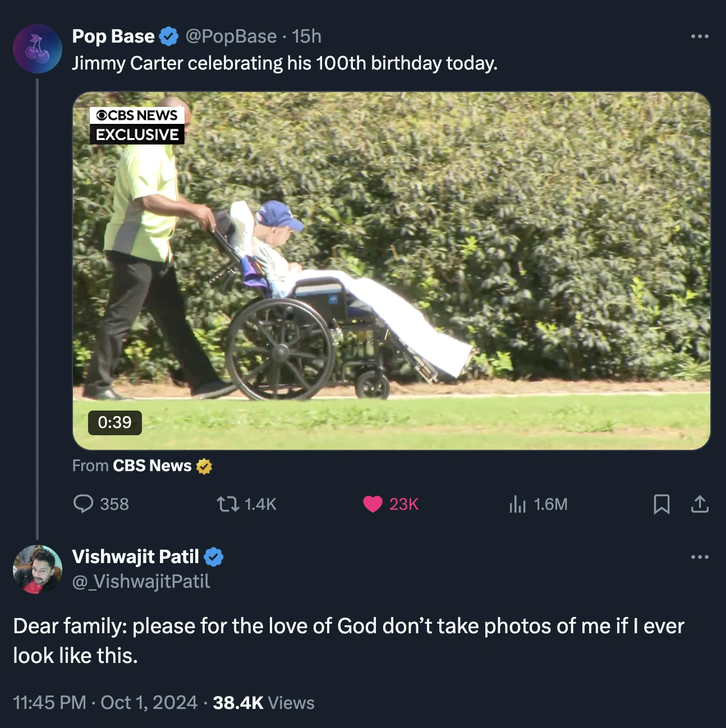
Task: Click the 11:45 PM Oct 1, 2024 timestamp
Action: (x=105, y=703)
